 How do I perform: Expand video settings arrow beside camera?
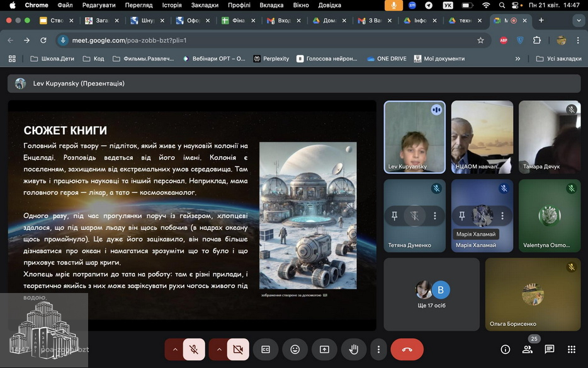218,349
